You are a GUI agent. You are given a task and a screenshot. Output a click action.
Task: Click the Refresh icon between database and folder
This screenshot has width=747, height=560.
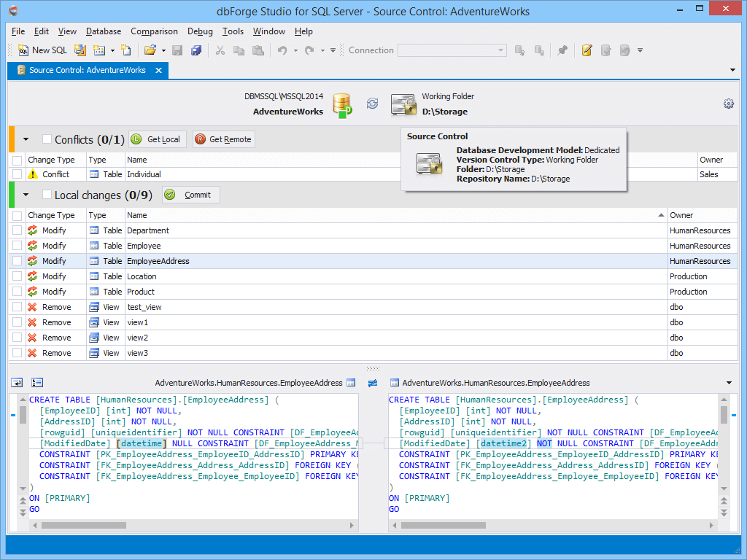coord(373,104)
